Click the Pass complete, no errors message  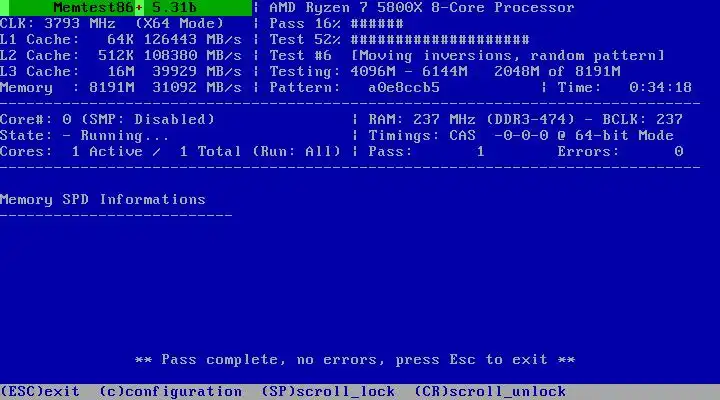355,360
